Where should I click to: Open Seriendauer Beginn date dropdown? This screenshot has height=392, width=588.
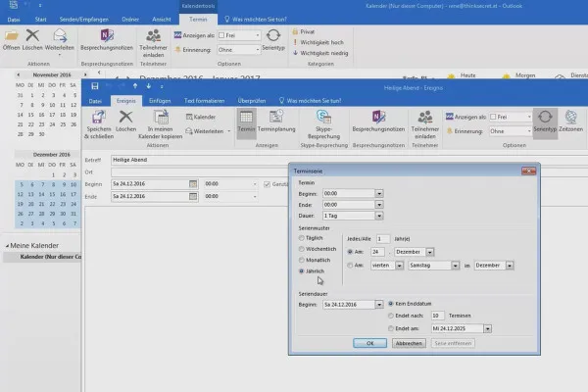tap(379, 304)
